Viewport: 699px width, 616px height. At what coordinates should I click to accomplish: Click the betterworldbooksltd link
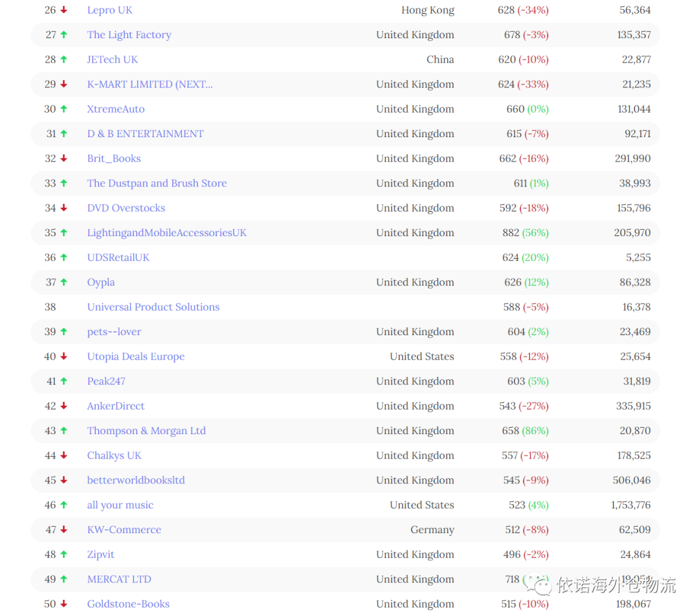point(136,480)
